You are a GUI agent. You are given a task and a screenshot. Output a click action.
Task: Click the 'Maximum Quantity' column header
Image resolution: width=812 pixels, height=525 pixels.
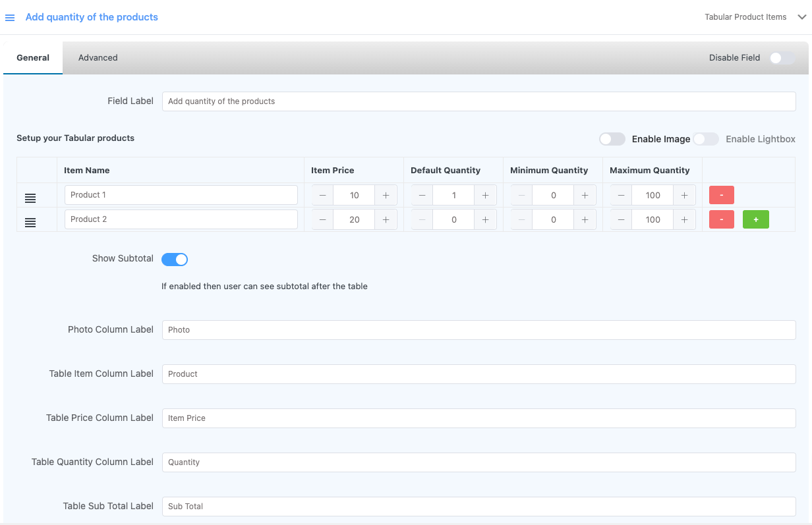click(x=650, y=171)
